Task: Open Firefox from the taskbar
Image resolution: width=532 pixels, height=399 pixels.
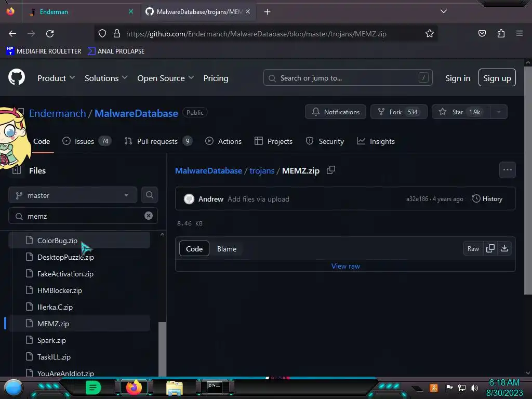Action: [134, 388]
